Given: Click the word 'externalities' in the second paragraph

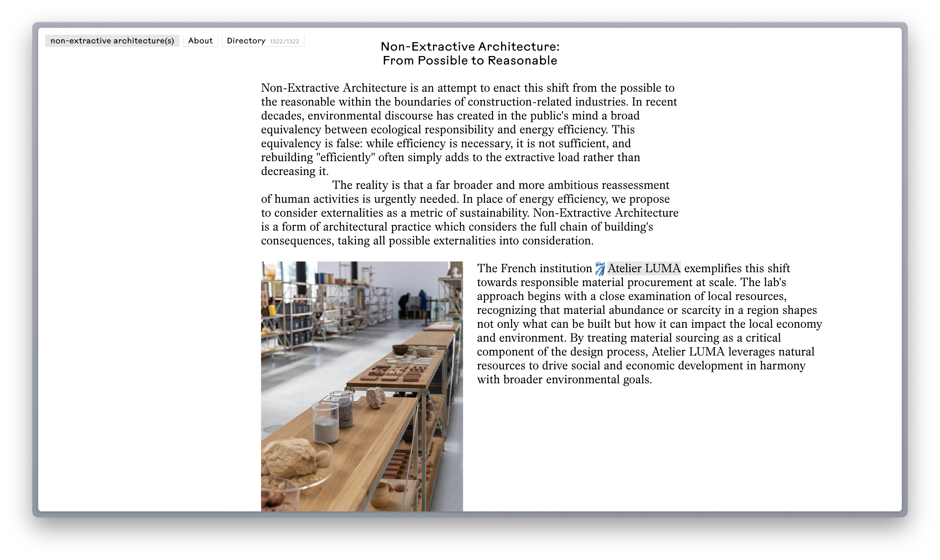Looking at the screenshot, I should pyautogui.click(x=352, y=213).
